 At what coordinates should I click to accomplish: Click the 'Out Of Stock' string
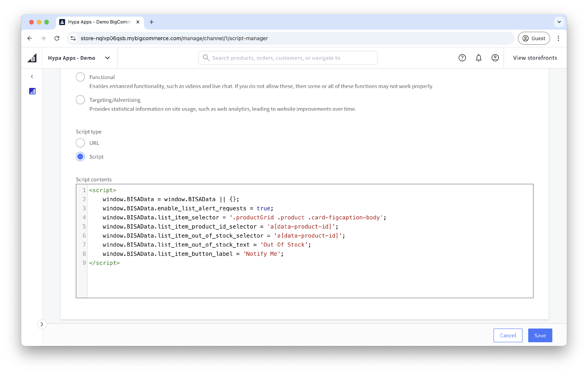tap(284, 245)
